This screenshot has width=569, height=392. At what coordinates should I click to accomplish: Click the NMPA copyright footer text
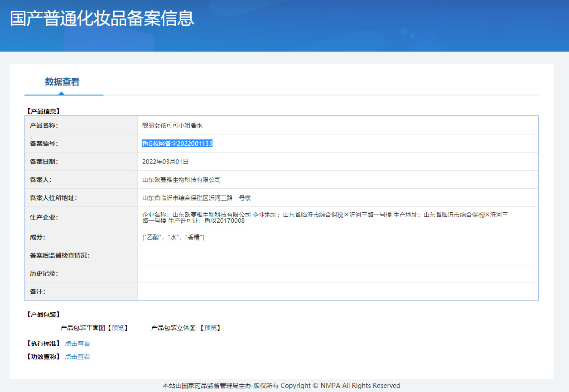(x=281, y=386)
